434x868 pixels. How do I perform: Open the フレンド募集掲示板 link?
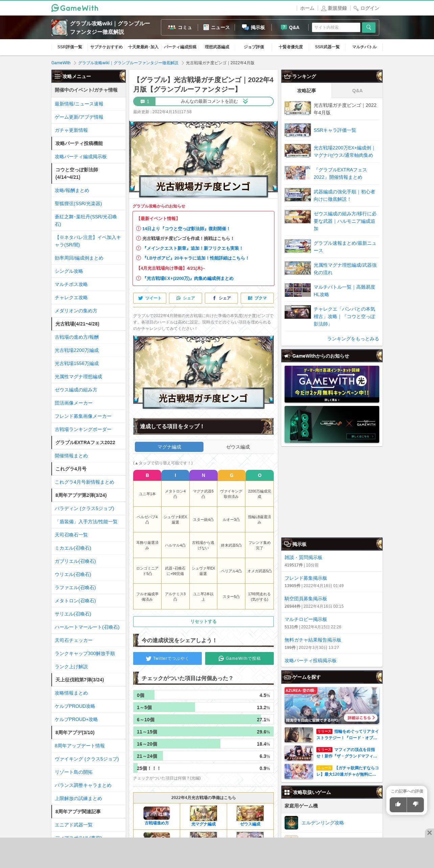click(x=306, y=578)
